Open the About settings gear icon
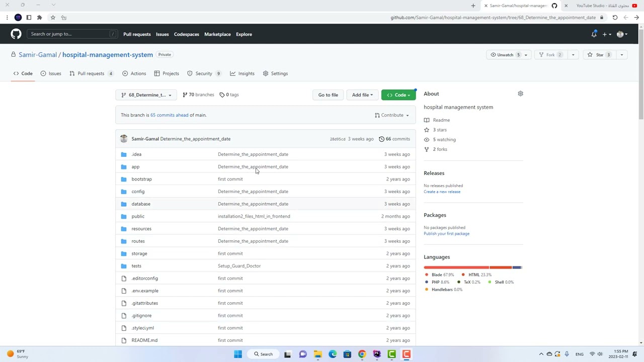 (x=520, y=94)
